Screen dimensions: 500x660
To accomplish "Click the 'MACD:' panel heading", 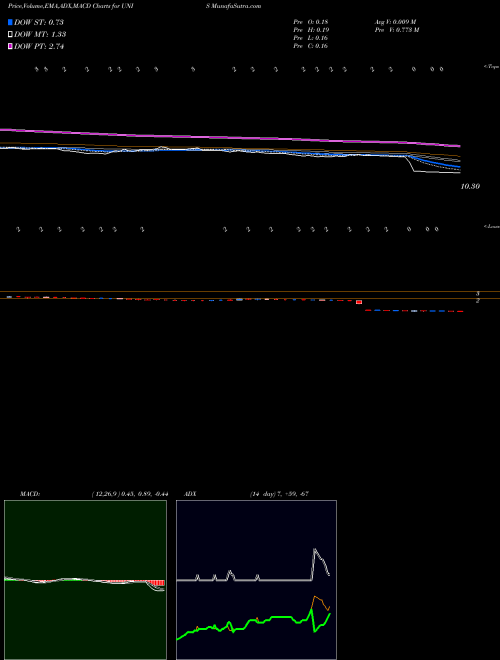I will tap(30, 494).
